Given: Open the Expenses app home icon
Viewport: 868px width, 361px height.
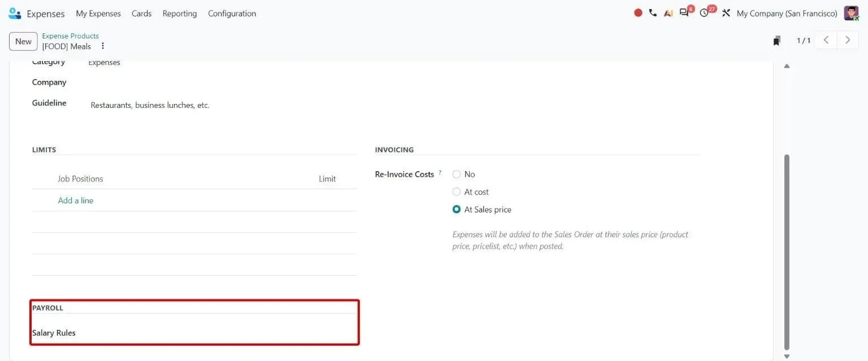Looking at the screenshot, I should [15, 13].
